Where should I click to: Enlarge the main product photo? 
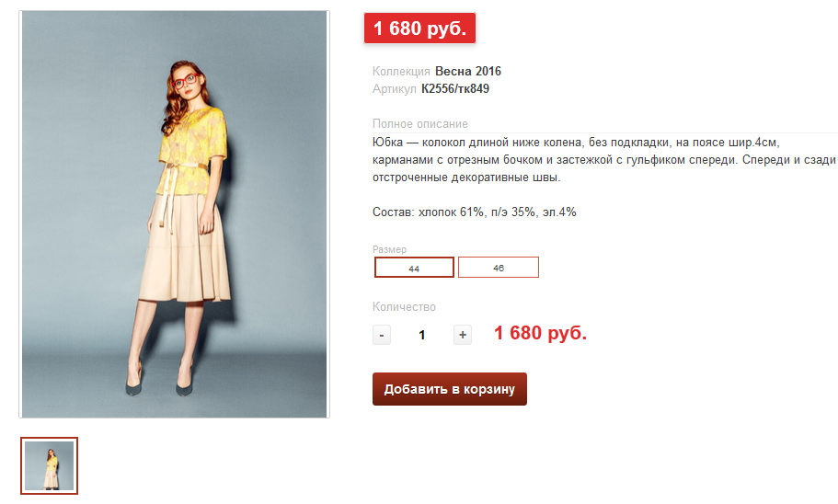174,214
